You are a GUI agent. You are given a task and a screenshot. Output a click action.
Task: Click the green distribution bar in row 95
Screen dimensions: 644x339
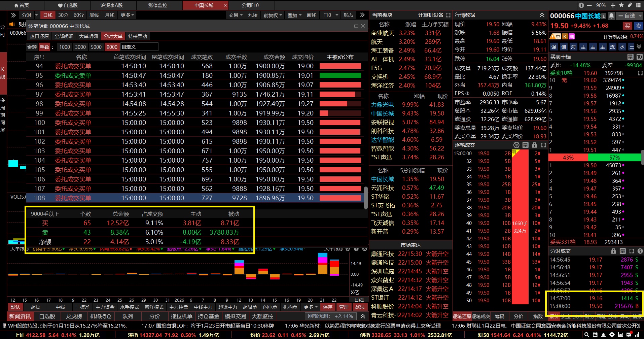point(340,76)
